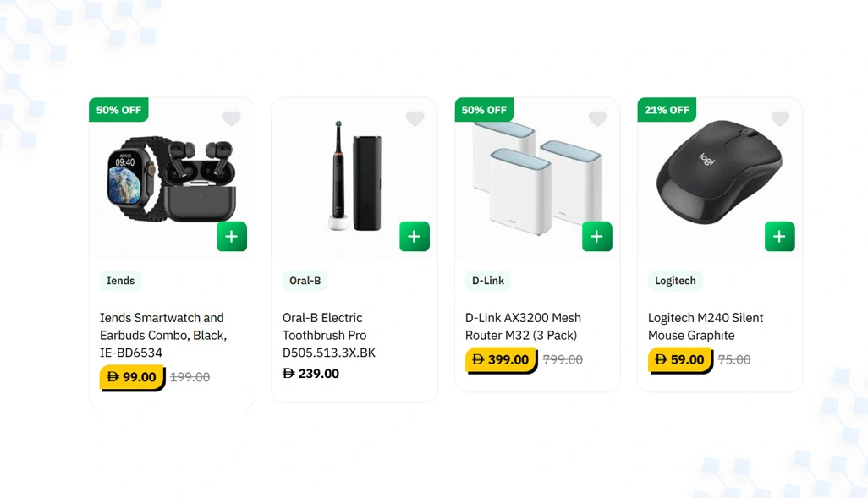Viewport: 868px width, 498px height.
Task: Toggle wishlist heart on D-Link router
Action: pos(597,118)
